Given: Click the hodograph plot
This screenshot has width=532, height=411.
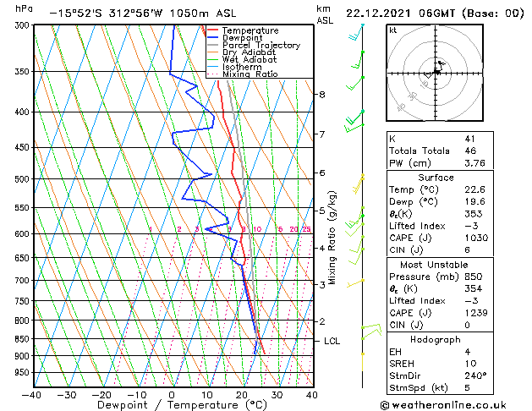Looking at the screenshot, I should [x=435, y=73].
